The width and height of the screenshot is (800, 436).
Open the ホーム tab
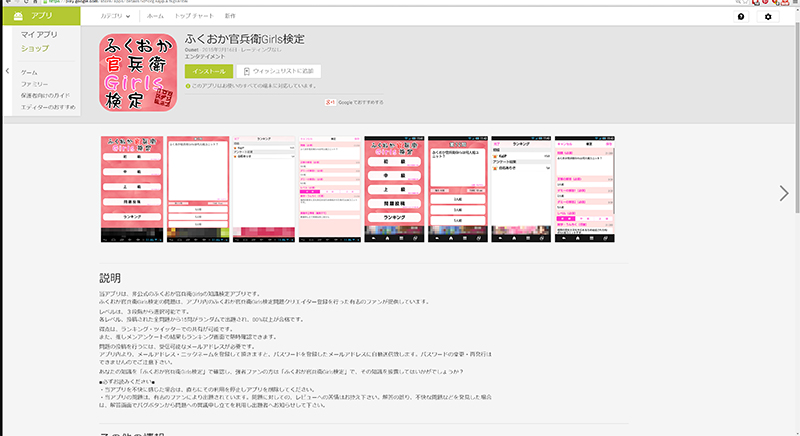point(155,17)
